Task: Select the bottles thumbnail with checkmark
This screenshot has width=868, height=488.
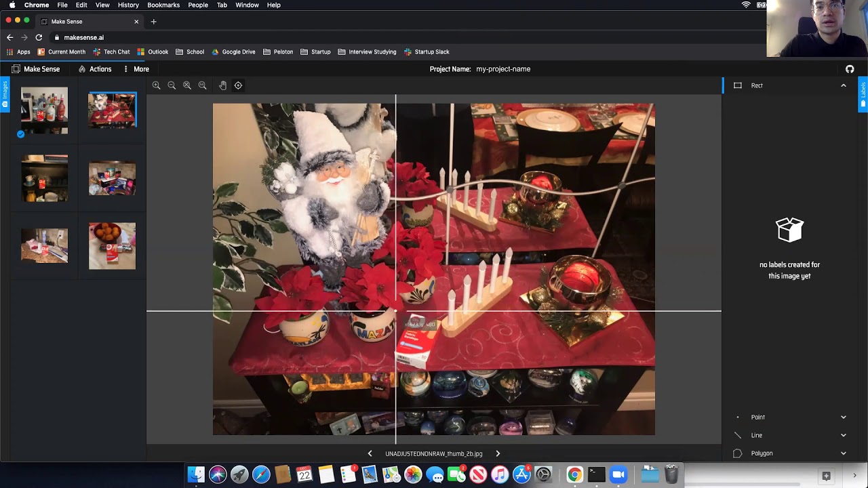Action: coord(44,110)
